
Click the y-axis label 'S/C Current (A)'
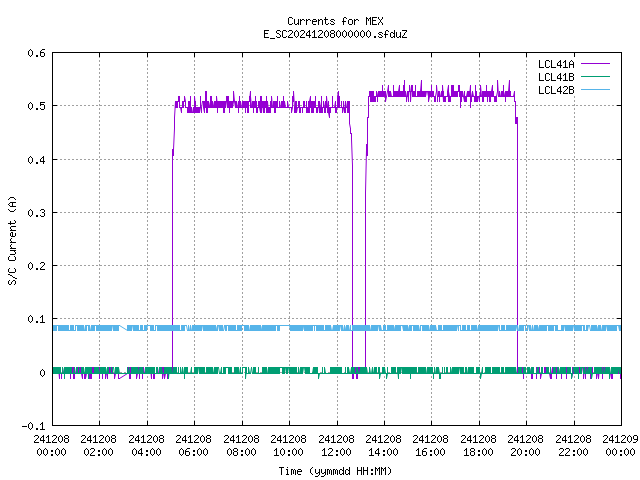(x=12, y=241)
